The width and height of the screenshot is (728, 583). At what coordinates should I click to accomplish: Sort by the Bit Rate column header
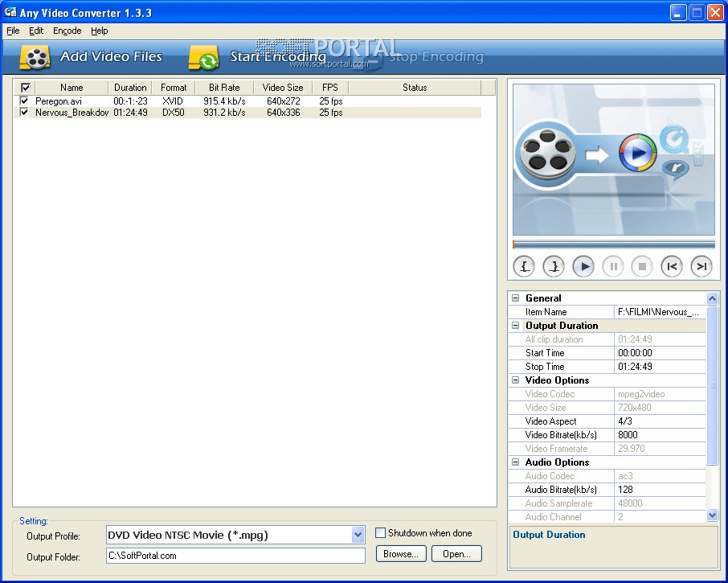coord(224,88)
